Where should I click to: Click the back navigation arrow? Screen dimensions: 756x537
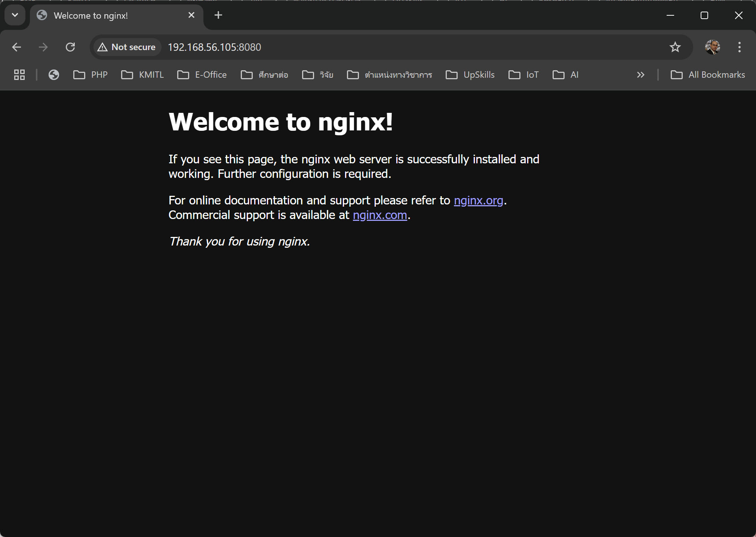coord(16,47)
